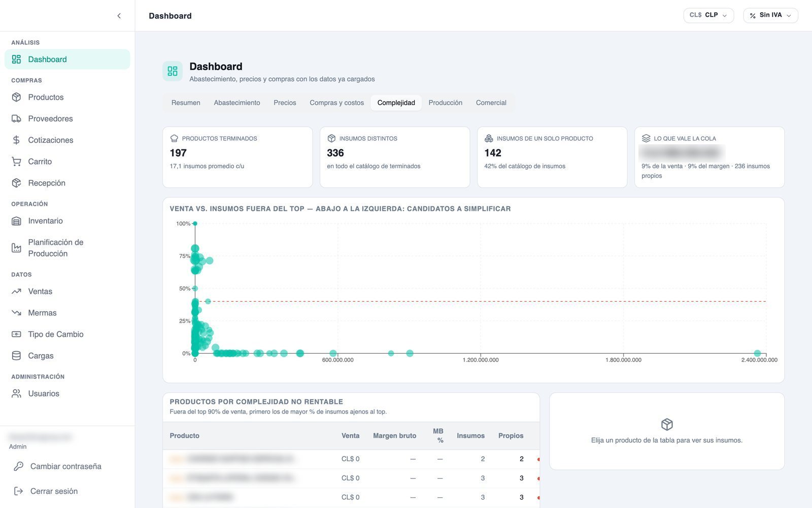The image size is (812, 508).
Task: Click the Ventas trending-up icon
Action: 16,292
